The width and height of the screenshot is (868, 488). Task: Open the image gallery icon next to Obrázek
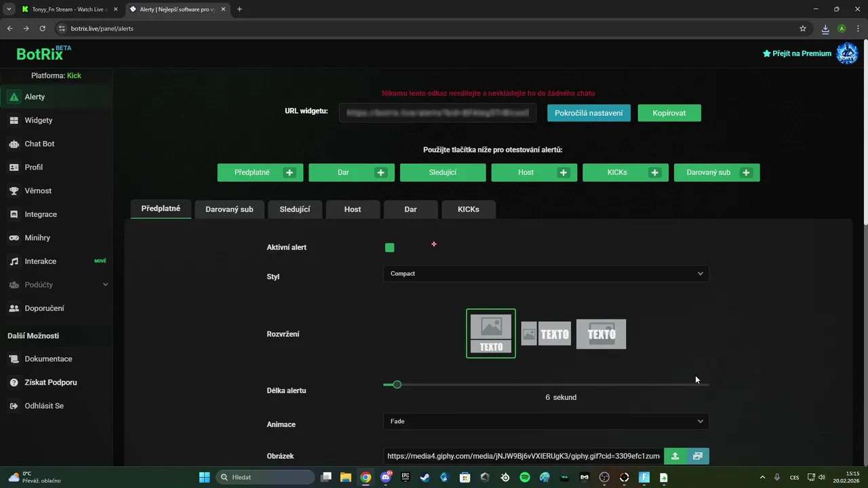(698, 456)
